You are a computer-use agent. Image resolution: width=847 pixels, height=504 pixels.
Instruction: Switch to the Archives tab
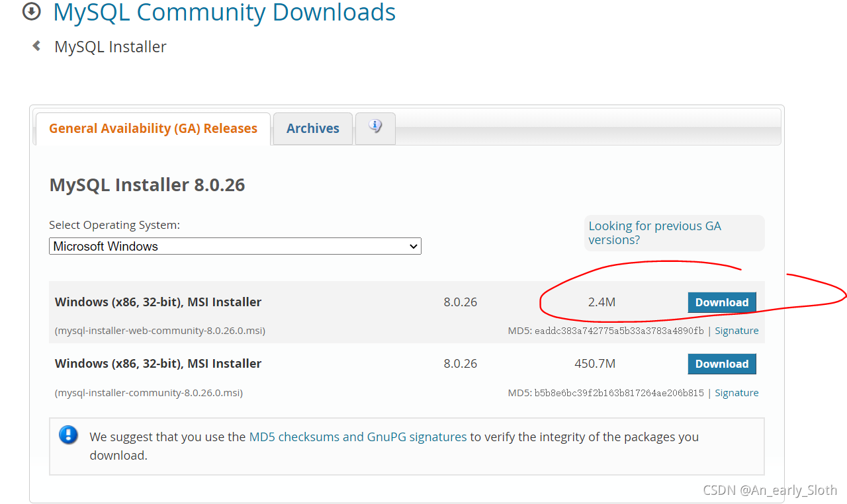[312, 128]
